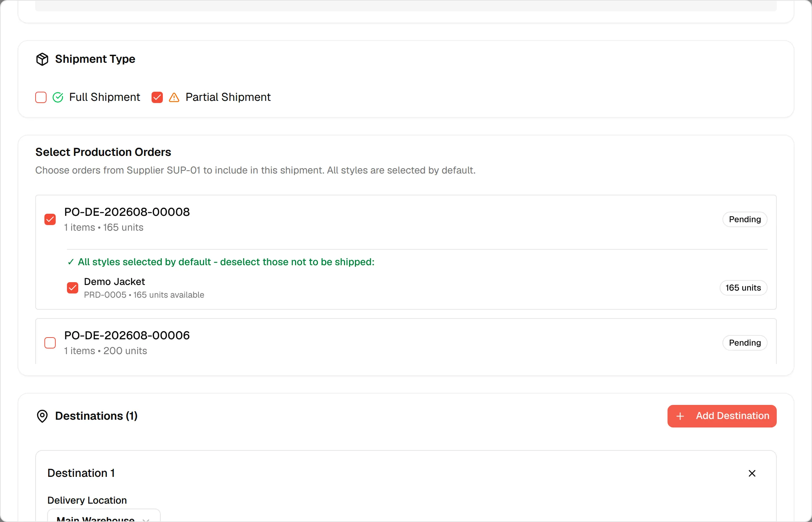Click the package icon beside Shipment Type
Viewport: 812px width, 522px height.
coord(42,59)
